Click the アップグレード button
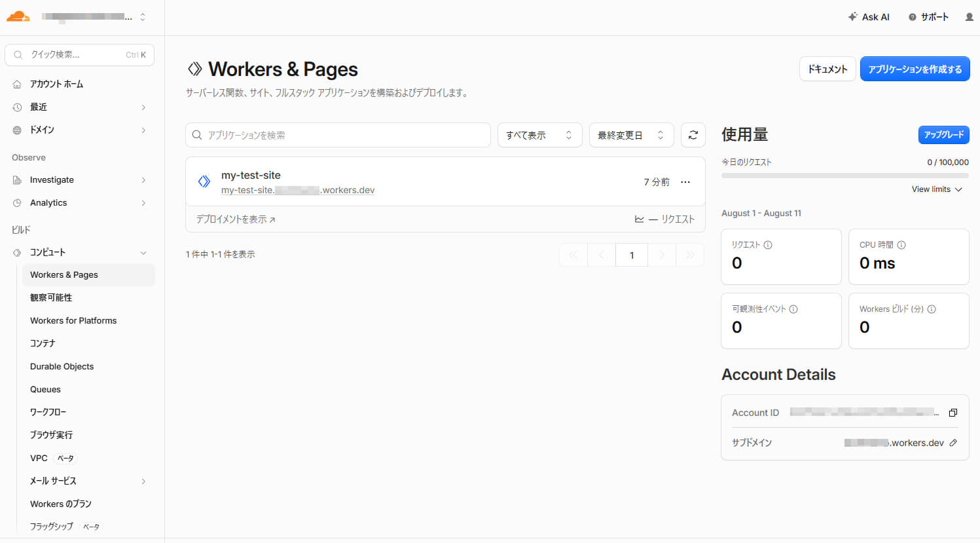 pyautogui.click(x=943, y=135)
